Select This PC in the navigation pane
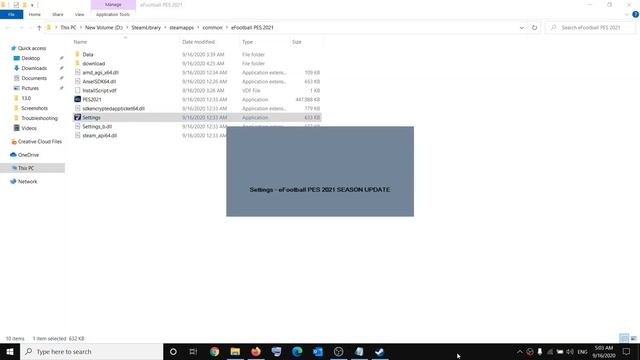 33,168
